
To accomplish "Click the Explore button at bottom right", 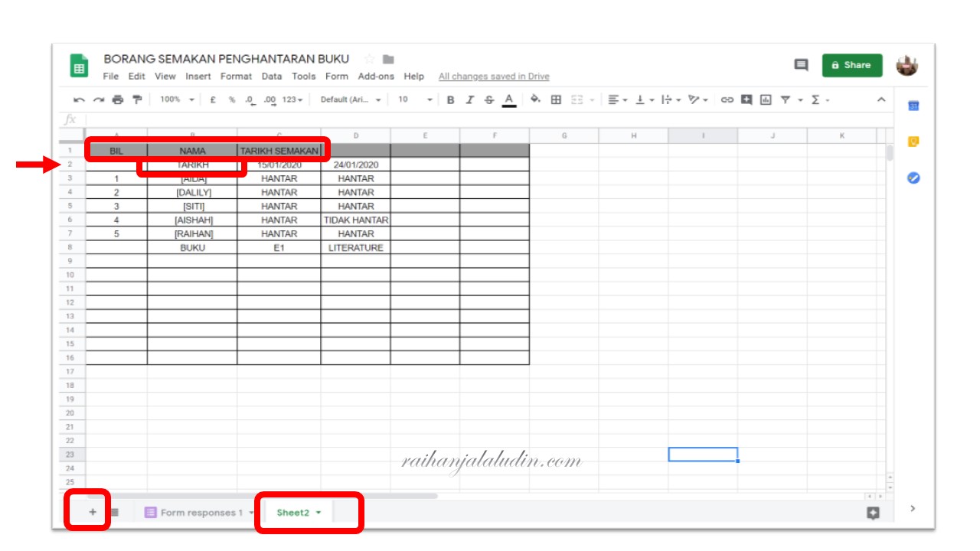I will [x=874, y=514].
